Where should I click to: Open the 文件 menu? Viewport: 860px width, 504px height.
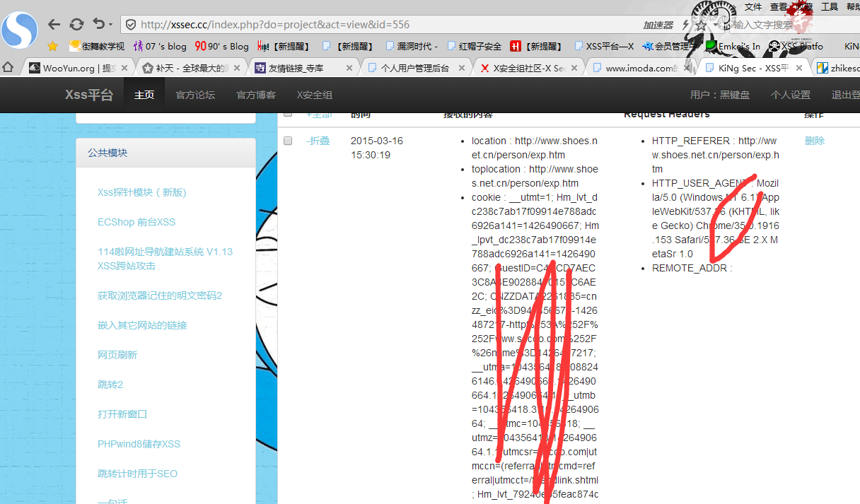[753, 6]
